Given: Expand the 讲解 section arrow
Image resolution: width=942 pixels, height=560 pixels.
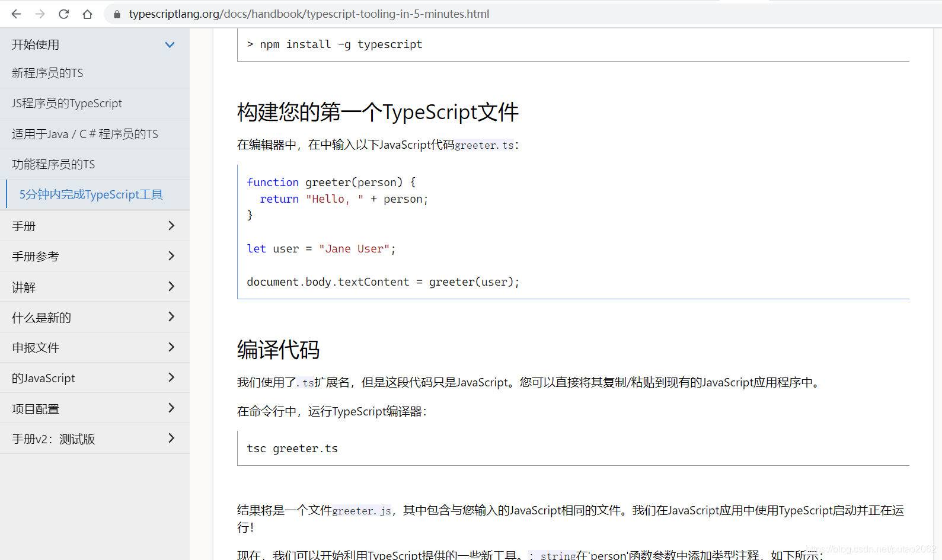Looking at the screenshot, I should 171,287.
